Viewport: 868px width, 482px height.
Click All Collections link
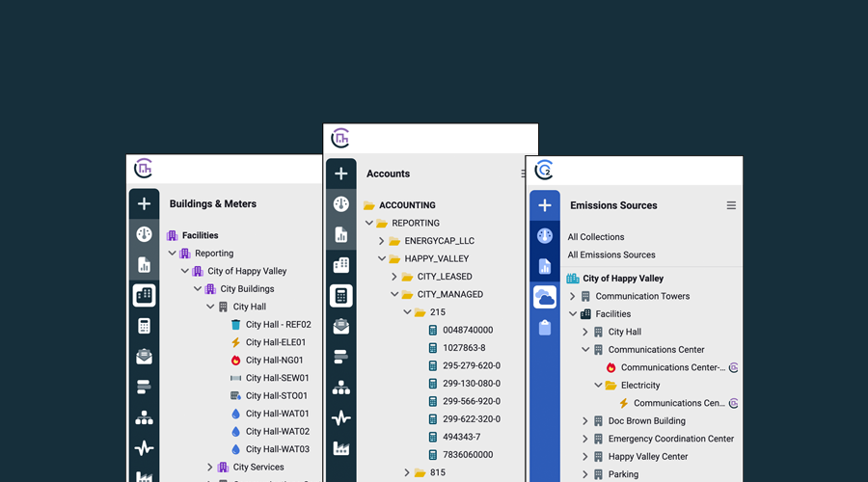coord(595,237)
